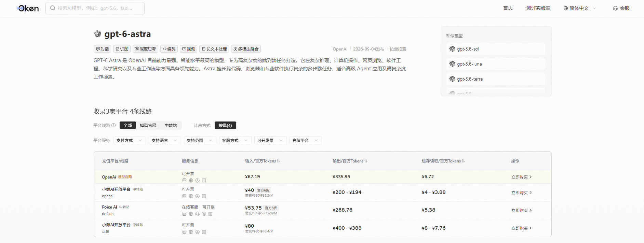The image size is (644, 243).
Task: Click the invoice icon in 小鲸AI openai row
Action: (204, 196)
